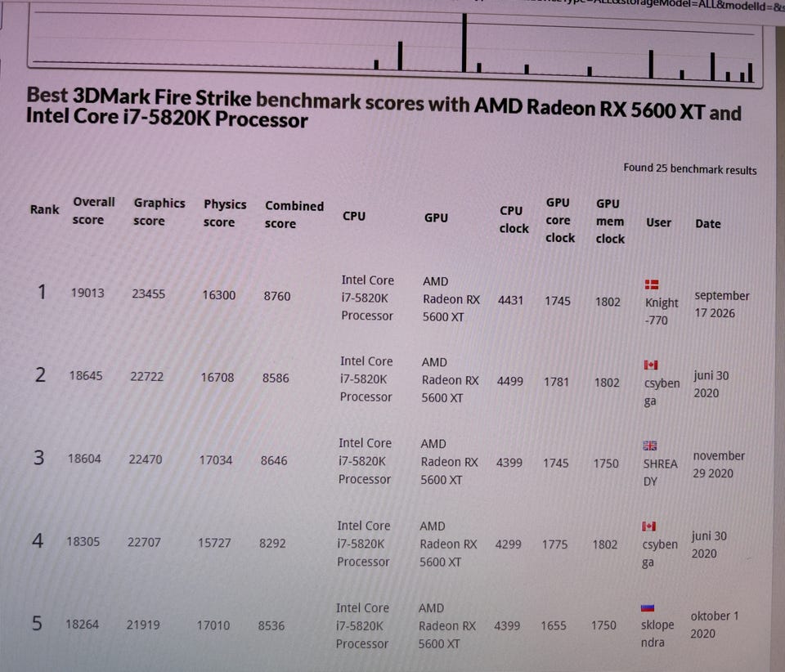Screen dimensions: 785x672
Task: Click the date "september 17 2026"
Action: click(721, 304)
